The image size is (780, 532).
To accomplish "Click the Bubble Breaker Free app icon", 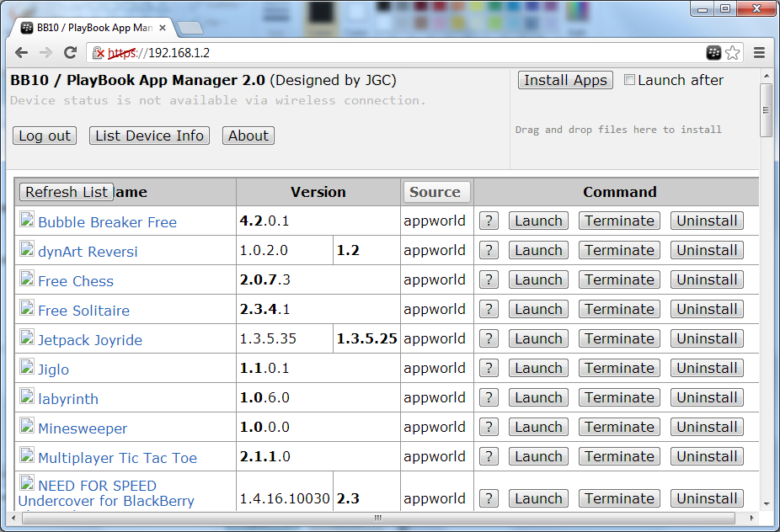I will (27, 219).
